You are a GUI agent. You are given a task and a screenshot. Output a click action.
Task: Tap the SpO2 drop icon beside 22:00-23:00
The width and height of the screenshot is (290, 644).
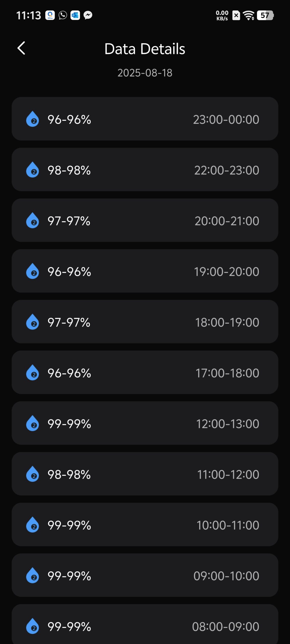click(x=32, y=170)
